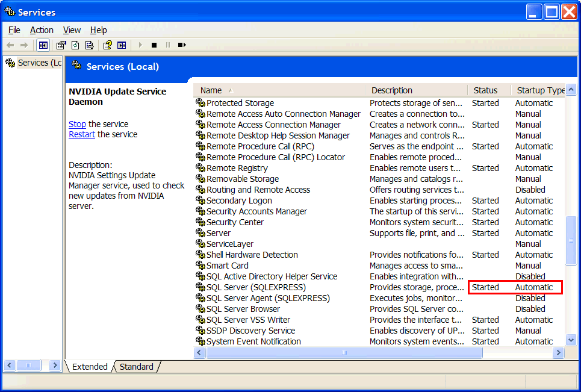Click the Back arrow toolbar icon
Viewport: 581px width, 392px height.
[x=10, y=45]
